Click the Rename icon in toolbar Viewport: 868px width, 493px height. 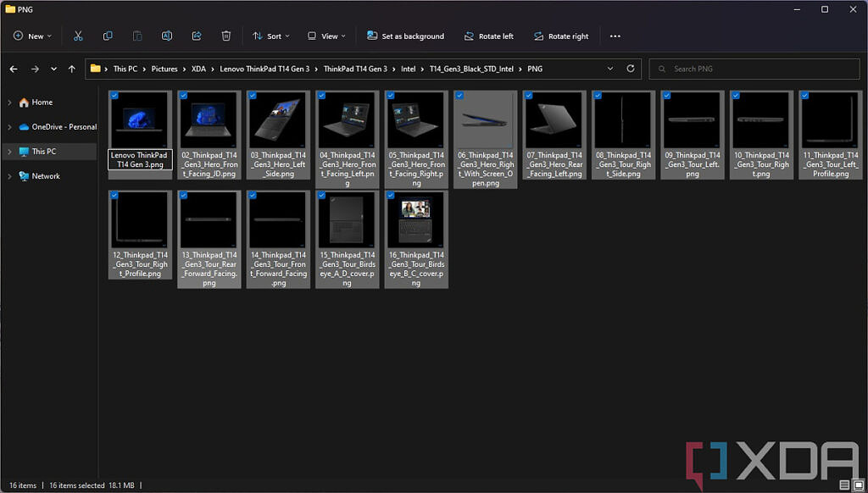167,36
